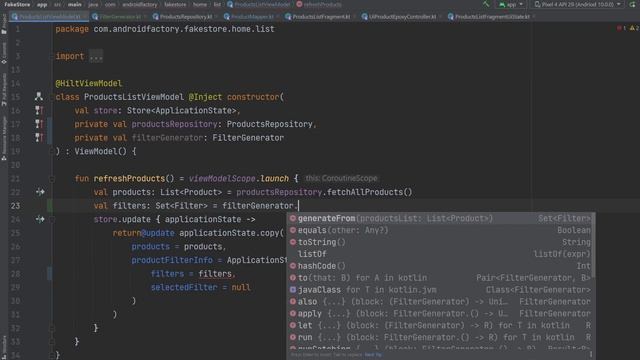Select listOf postfix completion suggestion

(440, 254)
